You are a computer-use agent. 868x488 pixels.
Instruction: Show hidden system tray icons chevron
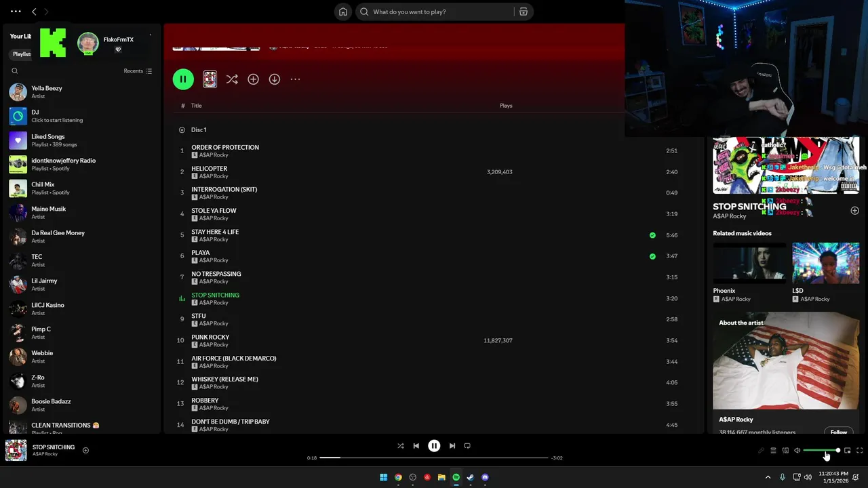coord(768,477)
